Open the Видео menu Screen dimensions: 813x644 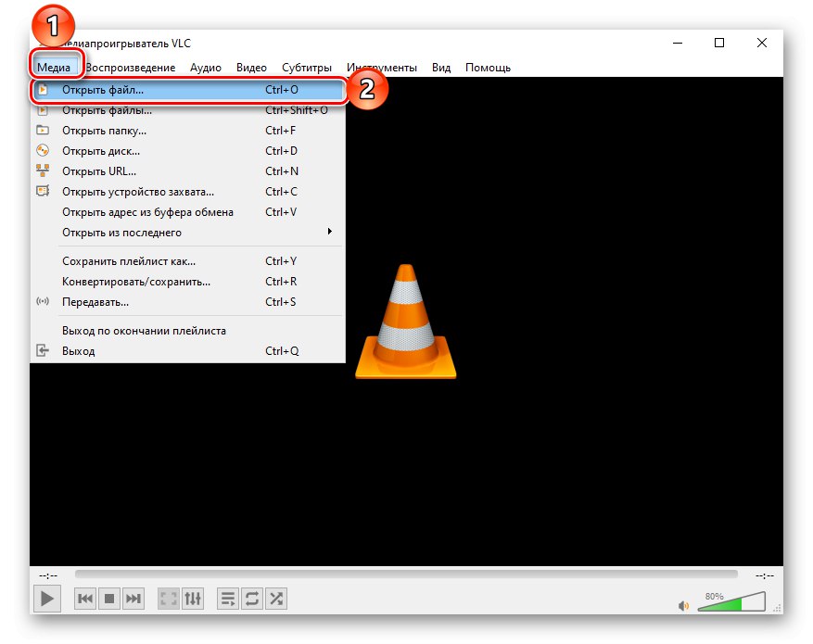[251, 68]
